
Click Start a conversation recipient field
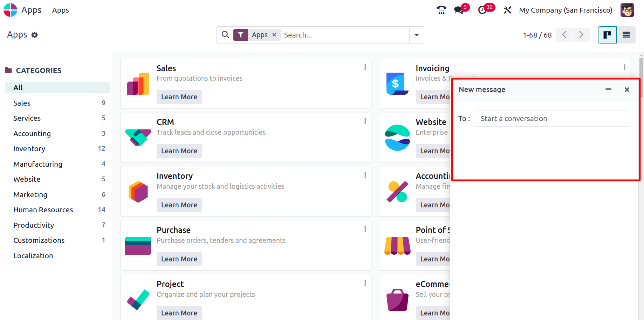coord(552,119)
